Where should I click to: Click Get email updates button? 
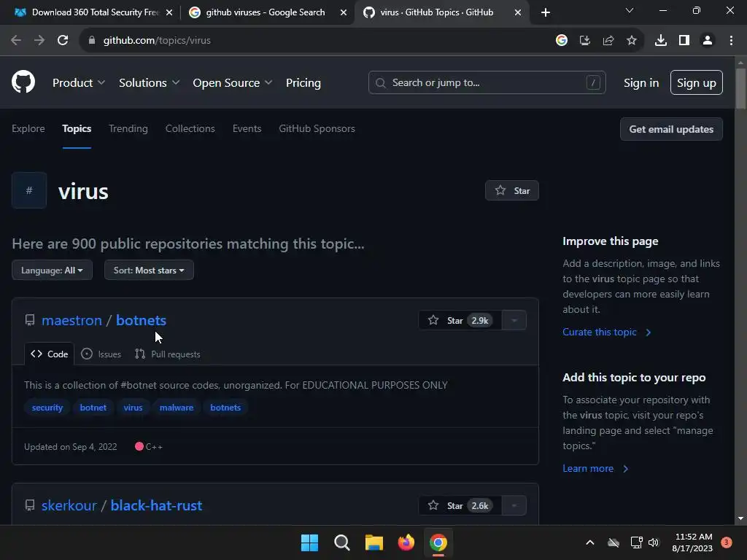[x=671, y=129]
